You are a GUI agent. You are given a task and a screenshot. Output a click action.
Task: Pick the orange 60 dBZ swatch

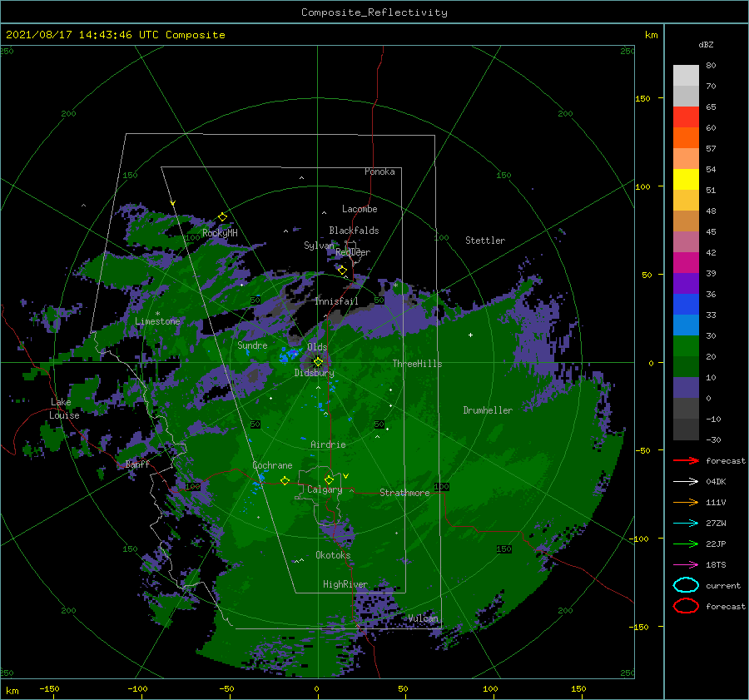pos(686,137)
